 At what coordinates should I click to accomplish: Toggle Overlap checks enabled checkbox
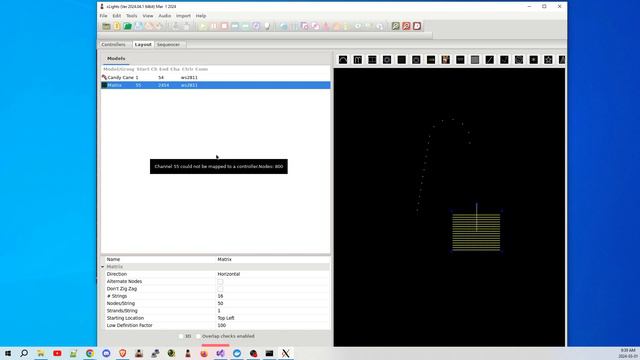tap(198, 336)
